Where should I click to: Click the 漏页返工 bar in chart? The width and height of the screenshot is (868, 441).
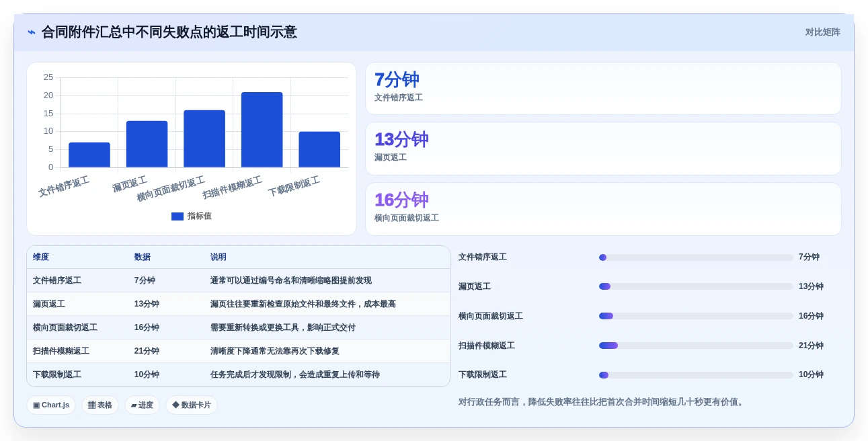[147, 144]
